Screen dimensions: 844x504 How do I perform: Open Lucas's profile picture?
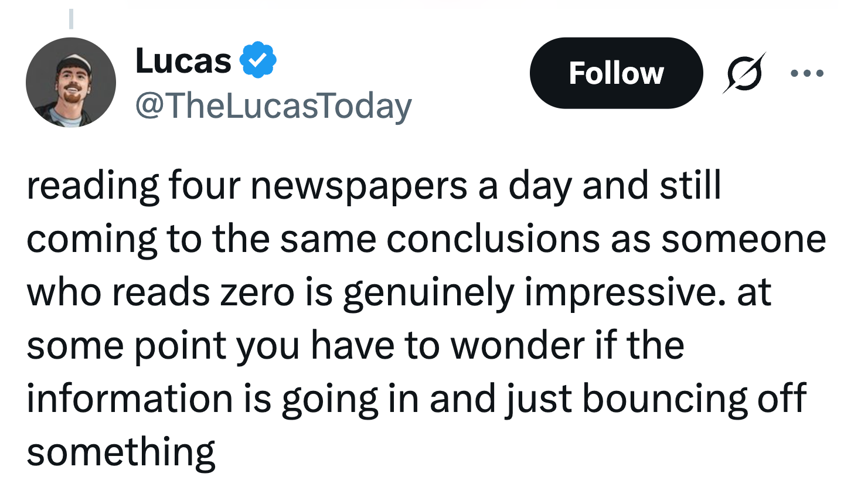tap(71, 82)
